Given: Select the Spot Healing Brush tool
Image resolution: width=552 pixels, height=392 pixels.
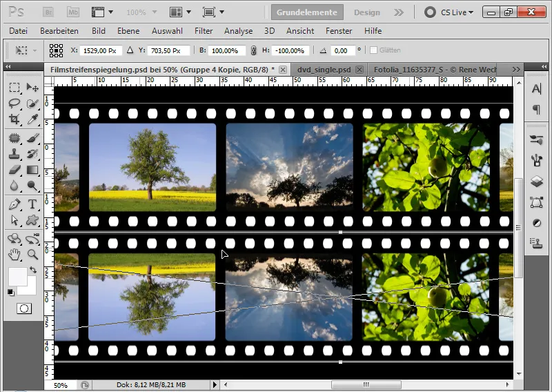Looking at the screenshot, I should 14,138.
